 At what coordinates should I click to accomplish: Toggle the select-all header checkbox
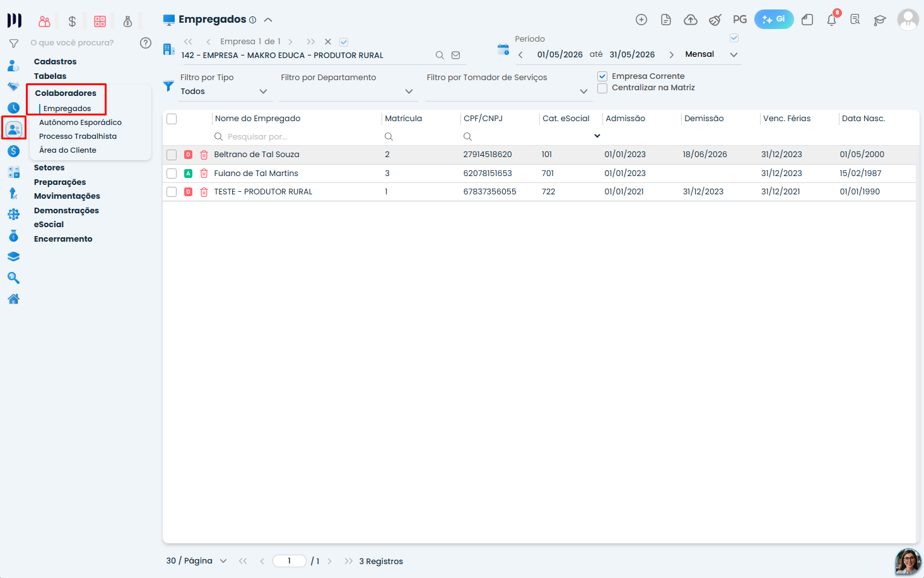coord(172,119)
